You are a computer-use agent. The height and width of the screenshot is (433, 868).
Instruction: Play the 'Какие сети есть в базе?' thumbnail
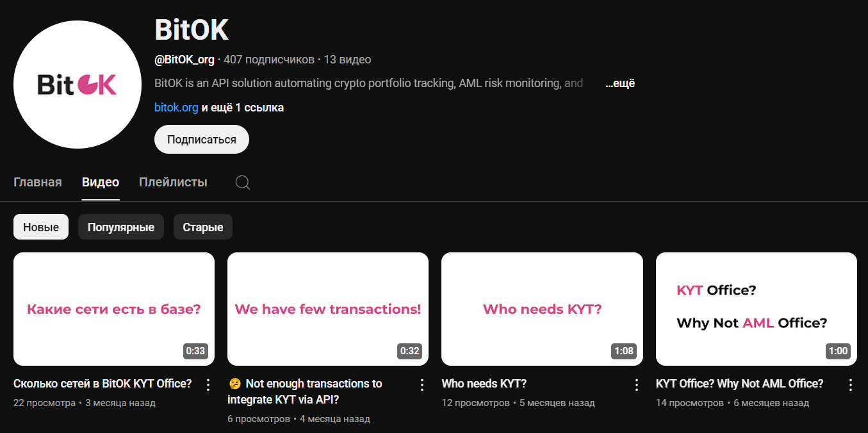114,309
